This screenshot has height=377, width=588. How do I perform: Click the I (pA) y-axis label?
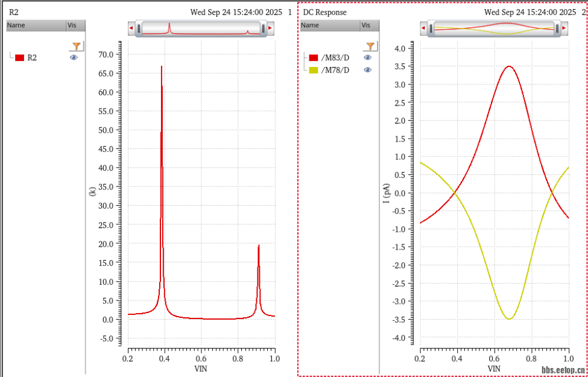[x=385, y=192]
